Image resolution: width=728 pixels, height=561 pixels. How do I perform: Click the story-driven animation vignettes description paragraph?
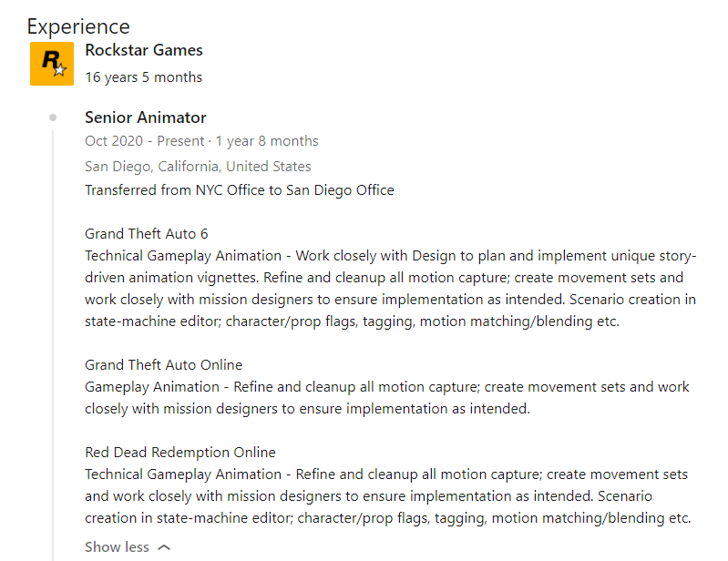pos(391,289)
